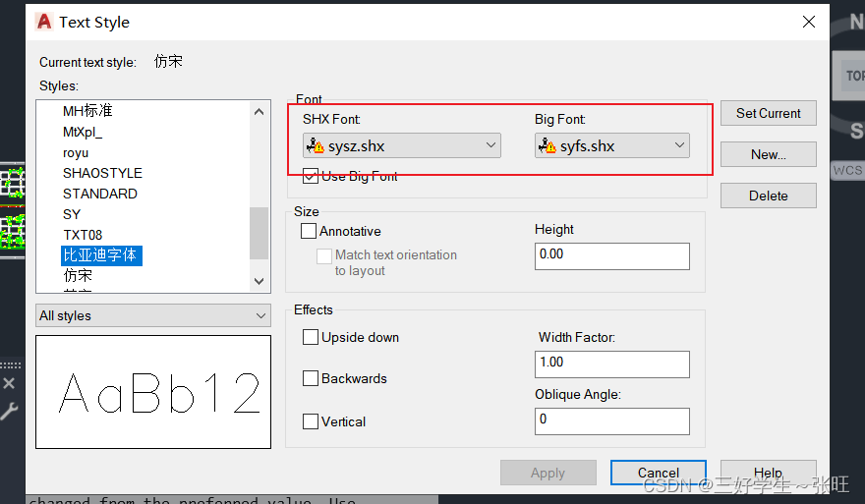865x504 pixels.
Task: Click the Set Current button
Action: coord(768,113)
